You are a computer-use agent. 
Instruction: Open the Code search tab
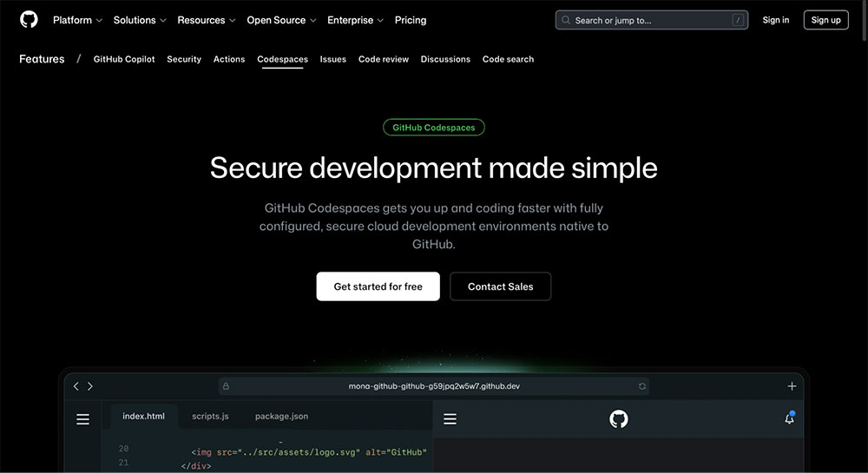coord(508,59)
